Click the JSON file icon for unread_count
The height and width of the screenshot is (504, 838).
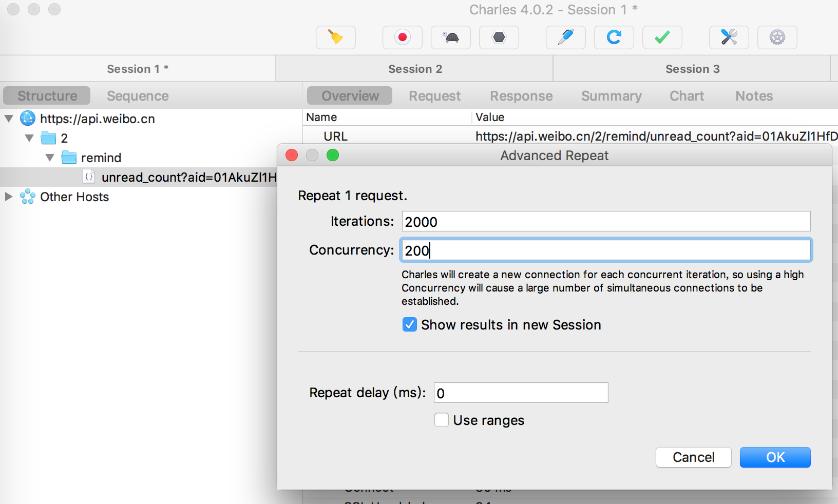(89, 177)
